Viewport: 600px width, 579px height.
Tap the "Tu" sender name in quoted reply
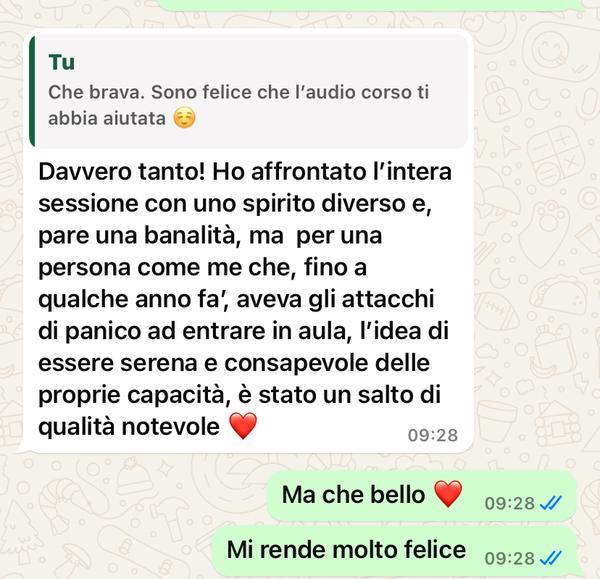(62, 62)
